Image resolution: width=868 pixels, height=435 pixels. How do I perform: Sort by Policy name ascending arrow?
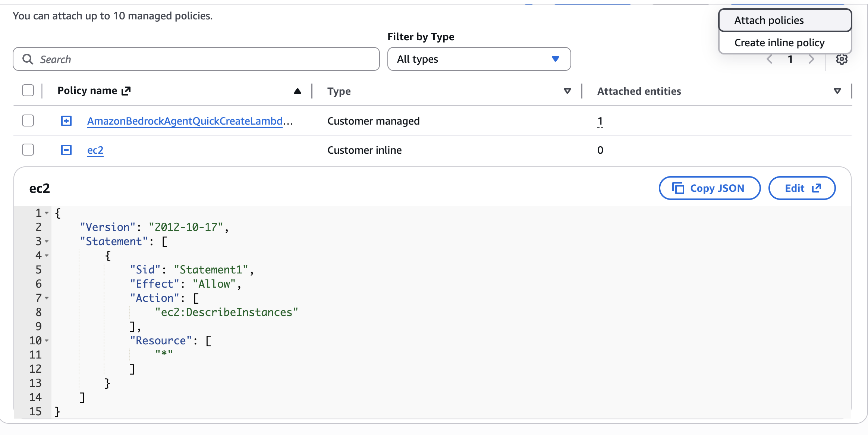click(297, 91)
